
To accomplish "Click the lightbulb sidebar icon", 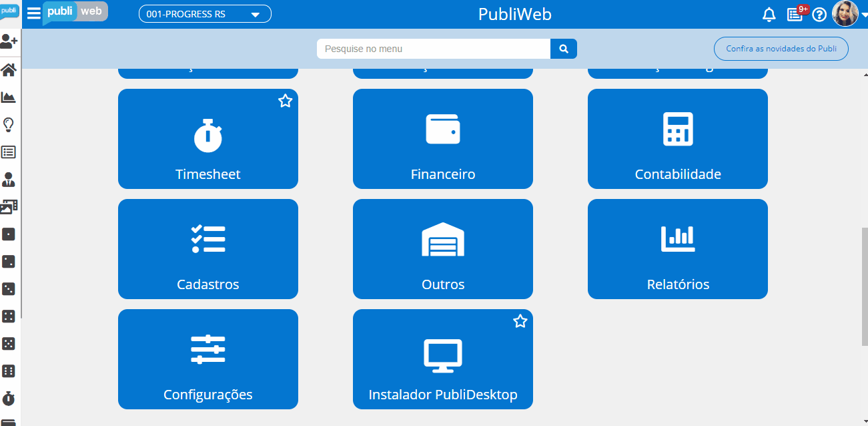I will (9, 124).
